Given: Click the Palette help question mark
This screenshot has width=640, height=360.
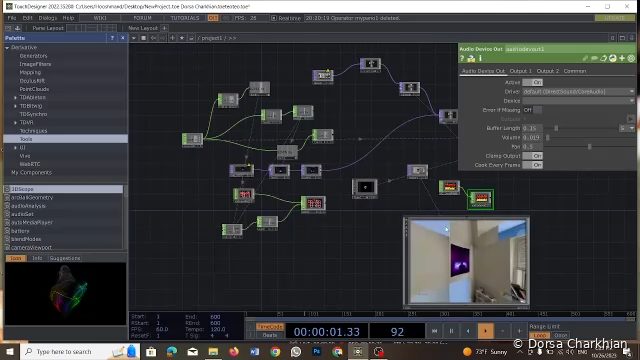Looking at the screenshot, I should coord(112,38).
